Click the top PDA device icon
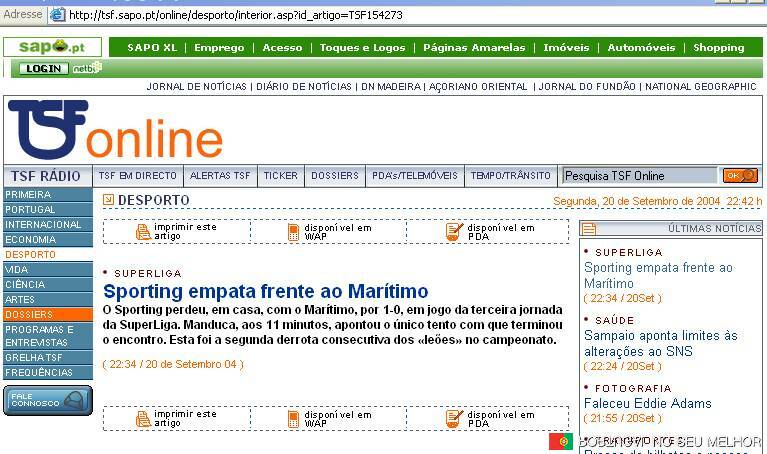 pos(455,232)
